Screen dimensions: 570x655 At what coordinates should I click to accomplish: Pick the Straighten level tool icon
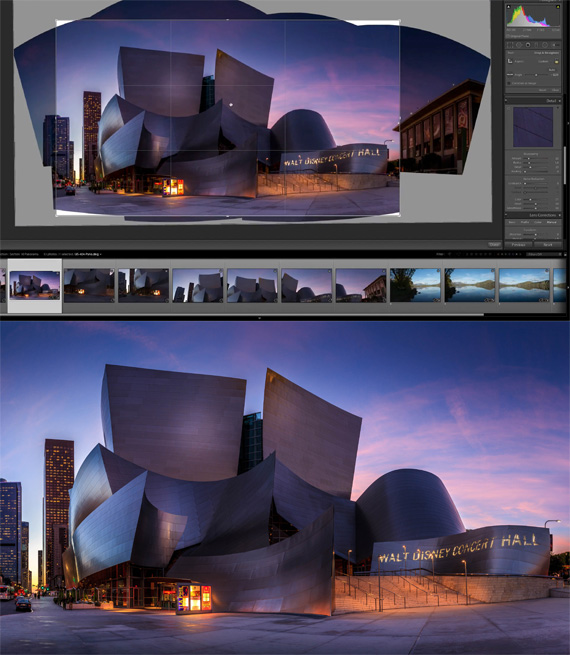pos(510,75)
